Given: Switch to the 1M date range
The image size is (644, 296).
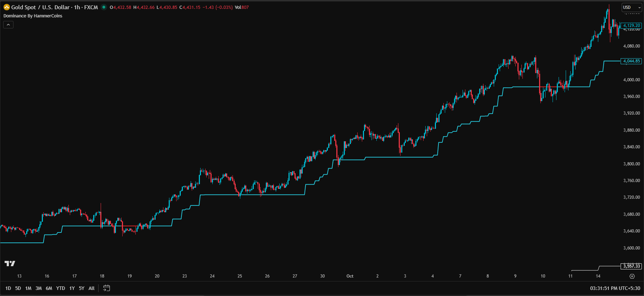Looking at the screenshot, I should (28, 288).
